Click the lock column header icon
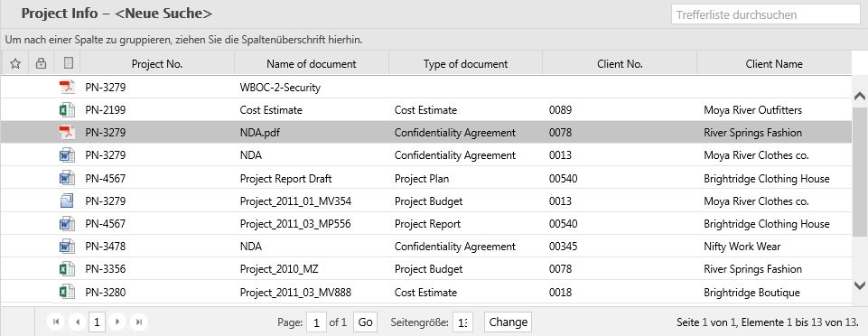The width and height of the screenshot is (868, 336). [x=41, y=63]
